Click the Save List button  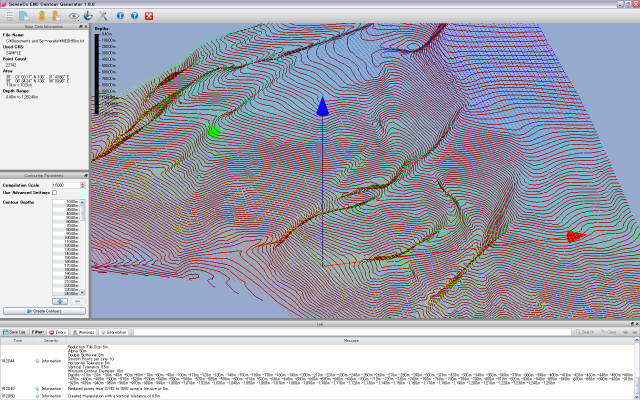[x=16, y=330]
